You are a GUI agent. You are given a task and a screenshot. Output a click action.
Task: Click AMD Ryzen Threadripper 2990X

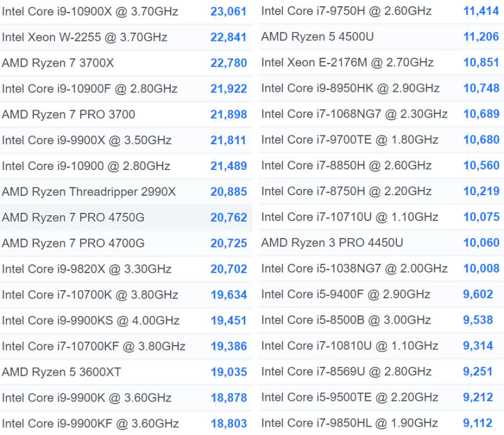(89, 191)
